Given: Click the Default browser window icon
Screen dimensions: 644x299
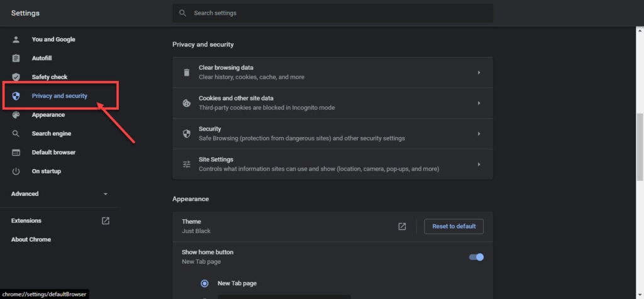Looking at the screenshot, I should 16,153.
